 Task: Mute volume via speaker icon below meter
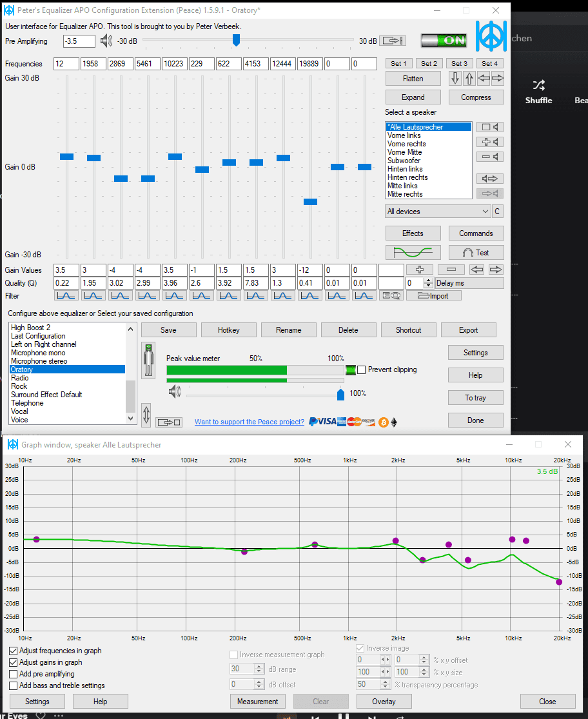175,391
